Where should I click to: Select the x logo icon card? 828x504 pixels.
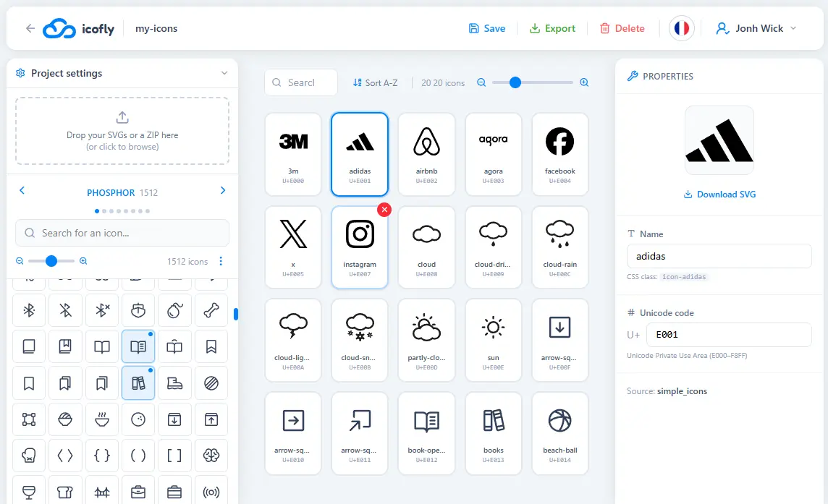(293, 247)
